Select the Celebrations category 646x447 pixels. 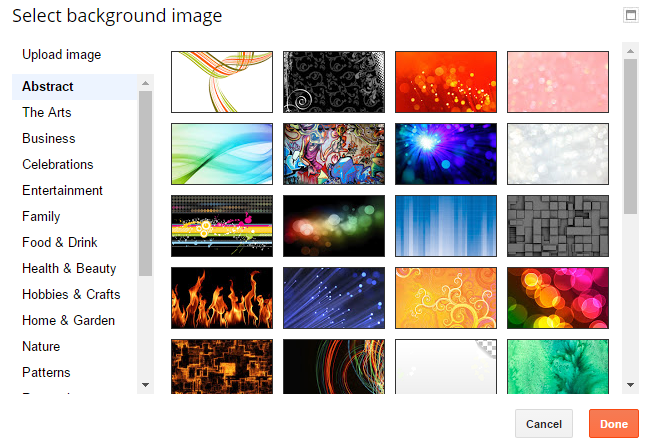[58, 165]
